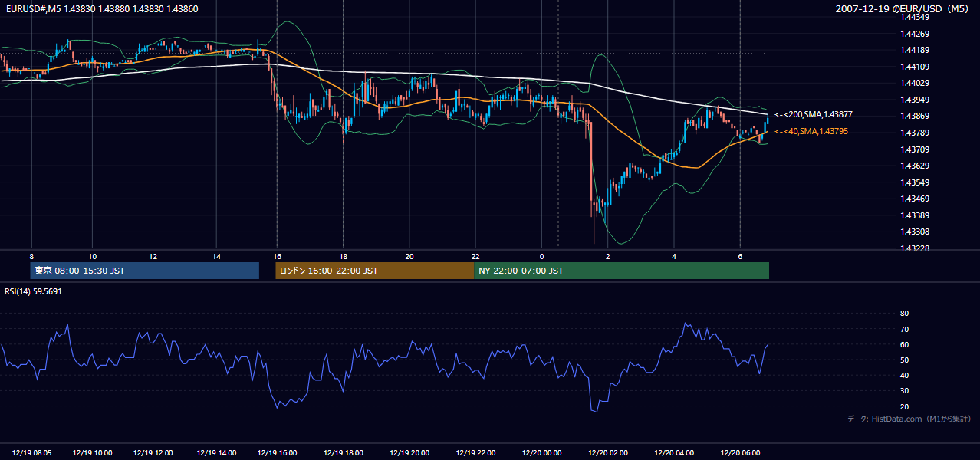Click RSI scale level 60
This screenshot has height=460, width=980.
click(x=905, y=344)
